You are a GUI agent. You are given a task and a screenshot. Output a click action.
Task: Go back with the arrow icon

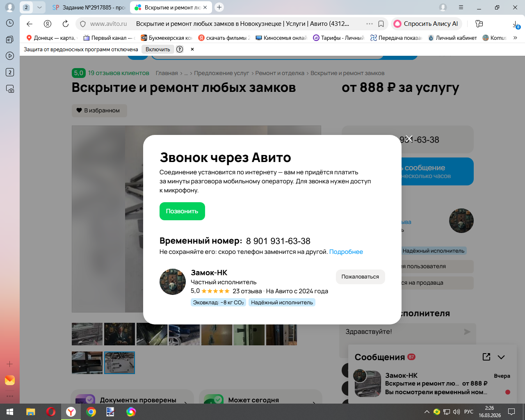(x=30, y=24)
